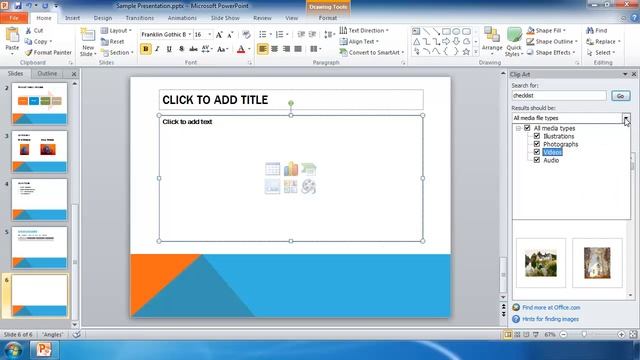Screen dimensions: 640x360
Task: Open the File tab
Action: pyautogui.click(x=14, y=18)
